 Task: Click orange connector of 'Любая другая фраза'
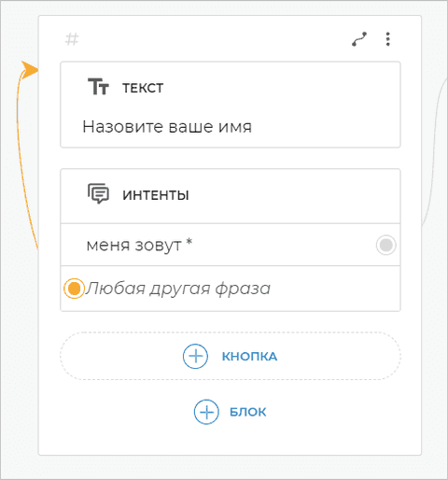(x=74, y=289)
